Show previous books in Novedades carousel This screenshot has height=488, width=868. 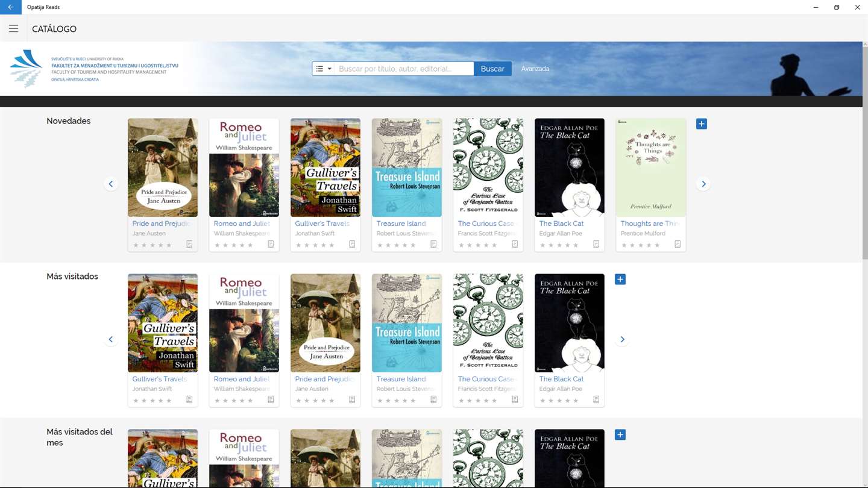(x=111, y=184)
